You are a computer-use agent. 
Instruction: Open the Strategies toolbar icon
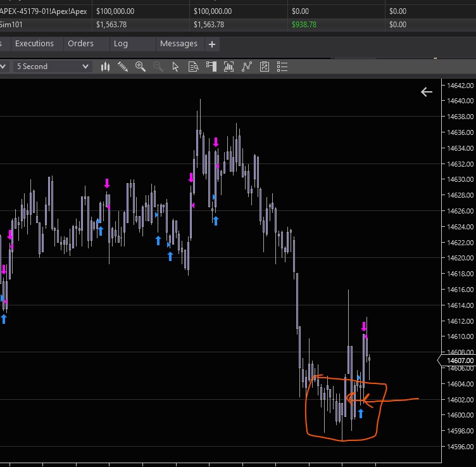coord(265,67)
